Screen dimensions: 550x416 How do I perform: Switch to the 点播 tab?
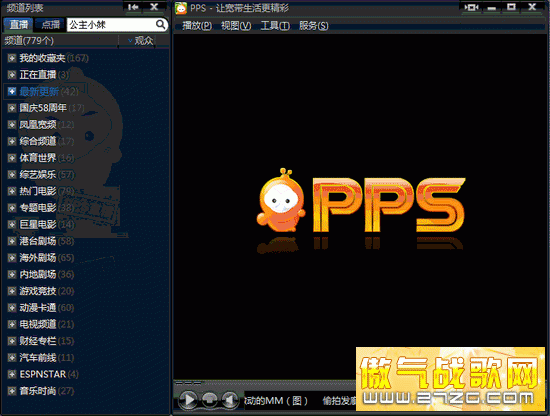[x=50, y=25]
